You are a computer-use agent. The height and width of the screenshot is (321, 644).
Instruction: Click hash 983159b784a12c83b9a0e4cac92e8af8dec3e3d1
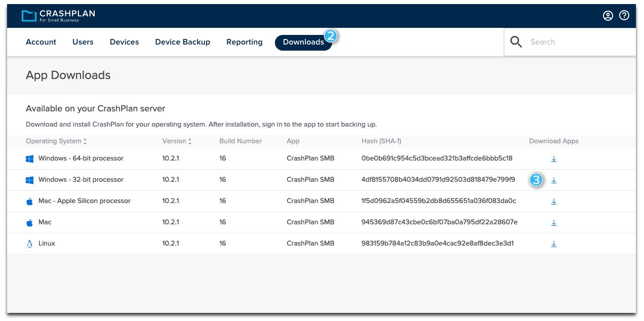437,244
